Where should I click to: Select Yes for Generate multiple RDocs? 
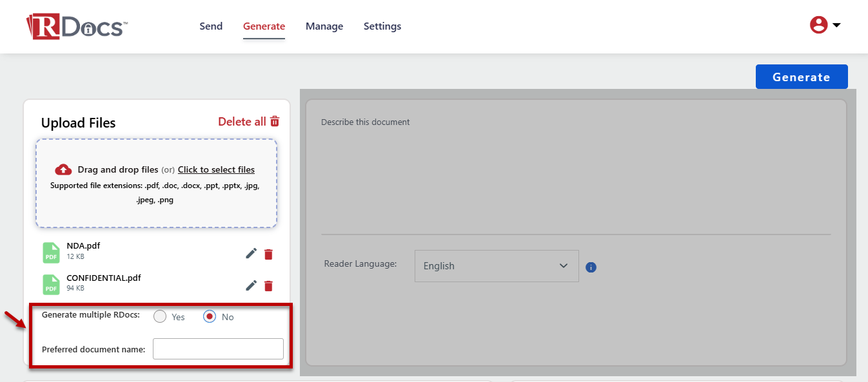tap(160, 316)
